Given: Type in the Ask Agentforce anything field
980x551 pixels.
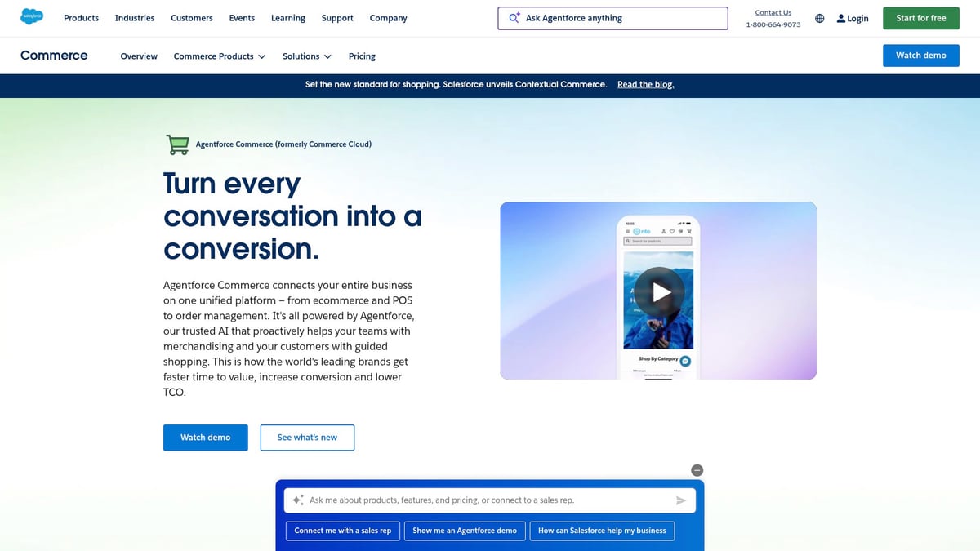Looking at the screenshot, I should tap(621, 18).
